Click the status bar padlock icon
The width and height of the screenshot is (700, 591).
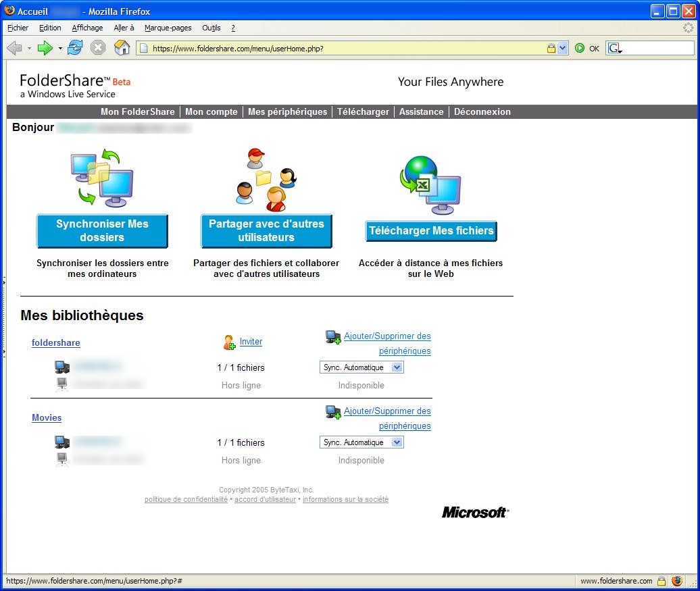(661, 581)
